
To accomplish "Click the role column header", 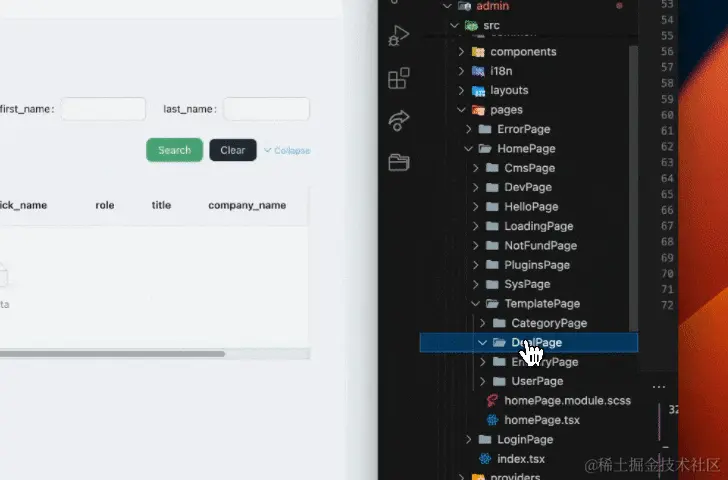I will tap(105, 205).
